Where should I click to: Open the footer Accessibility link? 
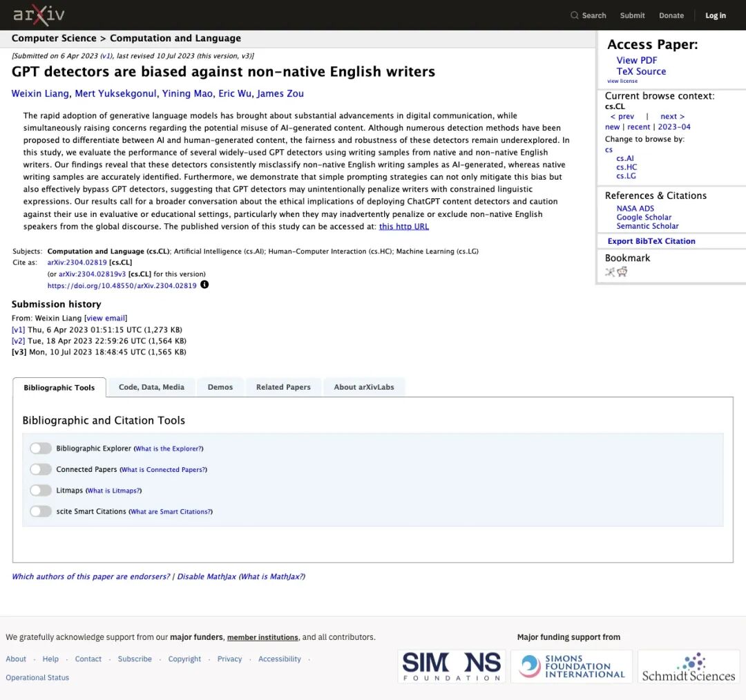(280, 659)
